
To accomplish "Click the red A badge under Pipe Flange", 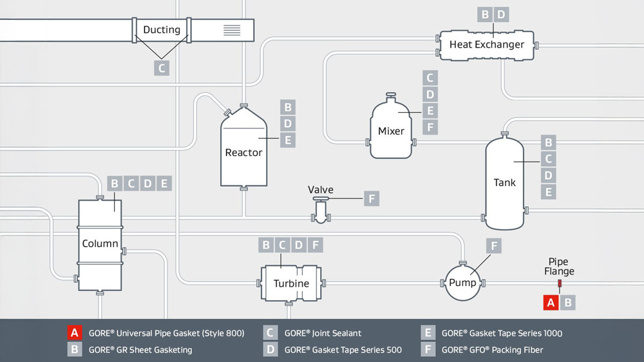I will [x=551, y=302].
